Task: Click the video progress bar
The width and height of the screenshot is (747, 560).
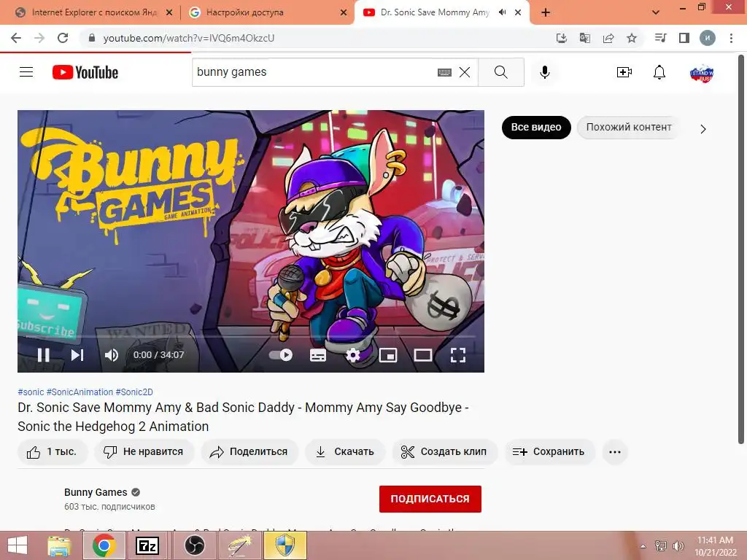Action: click(x=251, y=337)
